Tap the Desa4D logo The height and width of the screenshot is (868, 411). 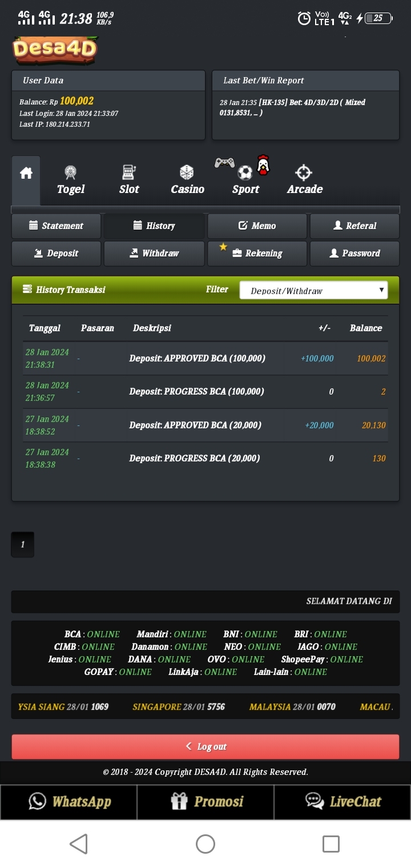pyautogui.click(x=55, y=50)
